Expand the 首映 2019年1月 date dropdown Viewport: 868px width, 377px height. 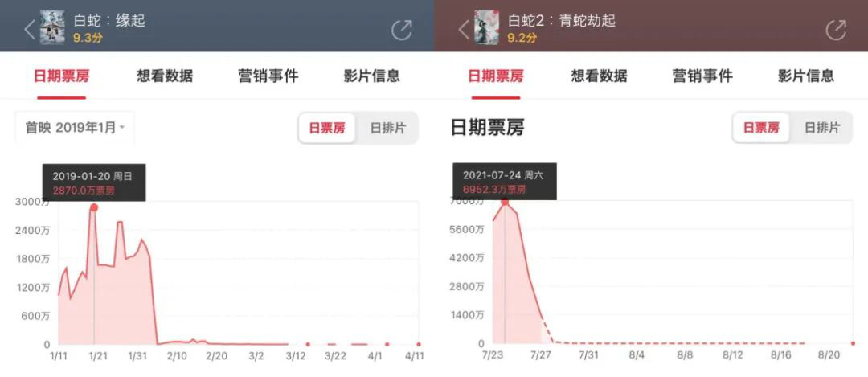75,128
